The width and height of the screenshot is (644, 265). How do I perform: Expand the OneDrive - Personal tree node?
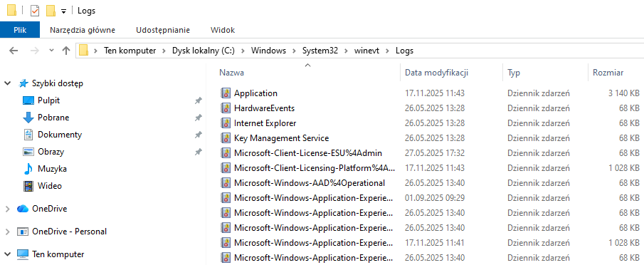click(x=7, y=232)
